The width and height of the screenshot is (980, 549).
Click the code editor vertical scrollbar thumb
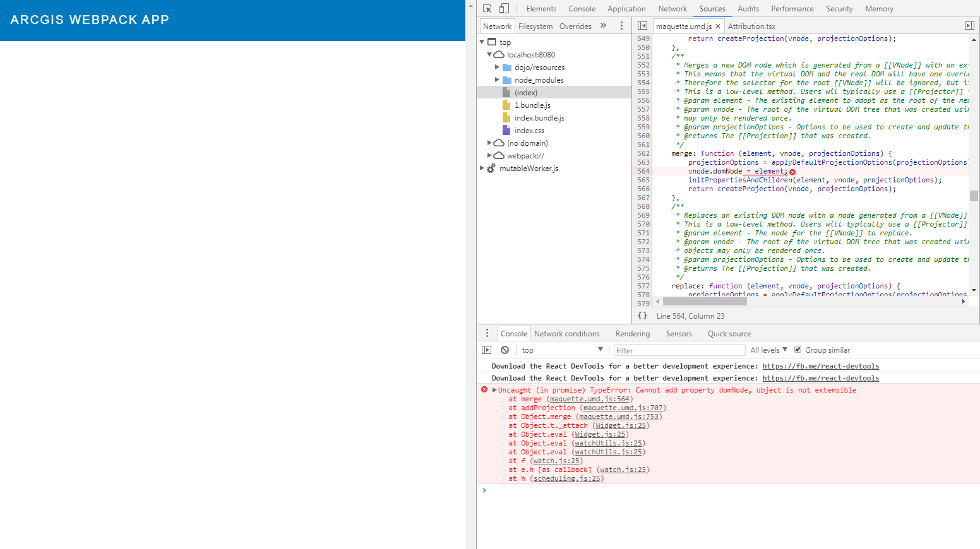[x=974, y=196]
